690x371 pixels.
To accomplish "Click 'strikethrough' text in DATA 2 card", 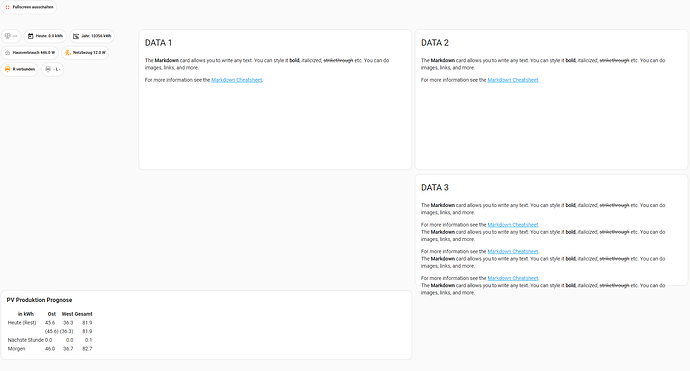I will click(x=614, y=60).
